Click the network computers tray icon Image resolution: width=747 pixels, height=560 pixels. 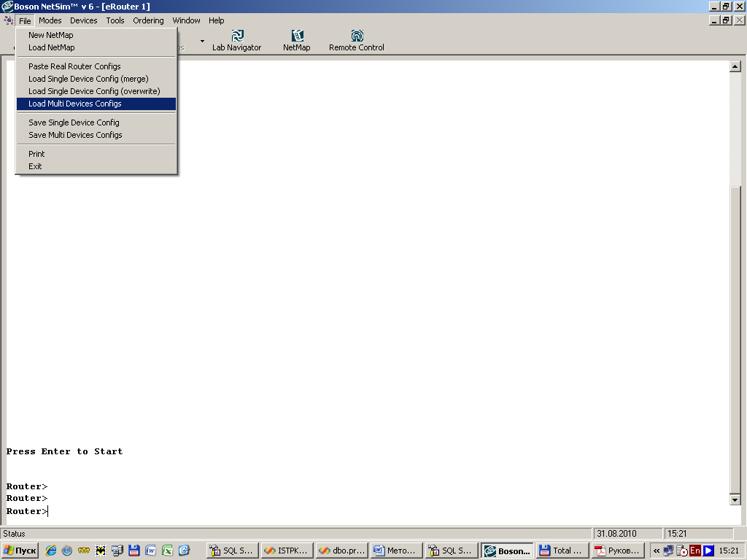coord(668,551)
